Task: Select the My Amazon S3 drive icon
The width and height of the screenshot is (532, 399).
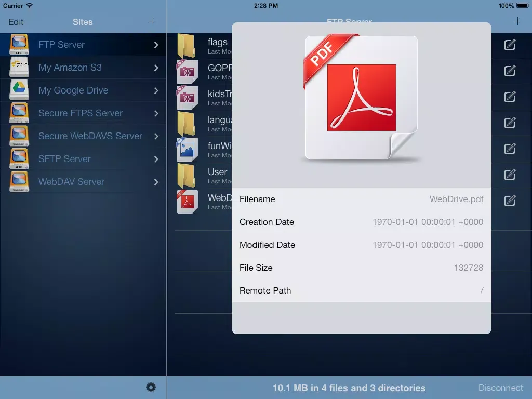Action: coord(19,67)
